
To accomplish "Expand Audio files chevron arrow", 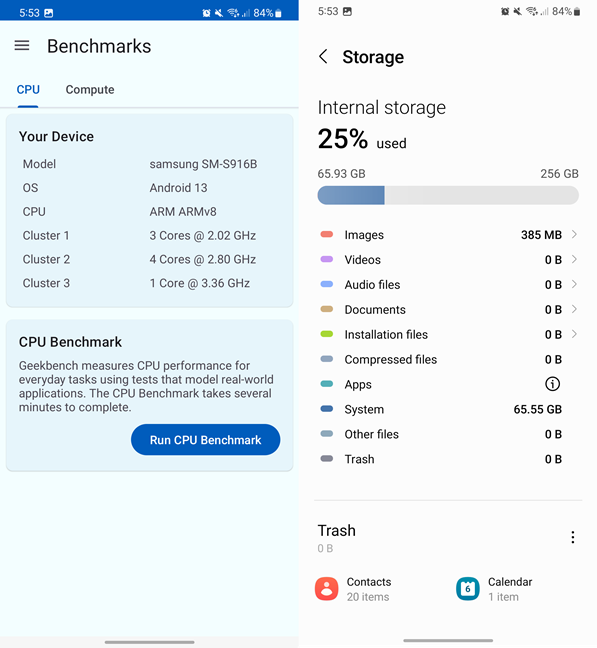I will (x=574, y=284).
